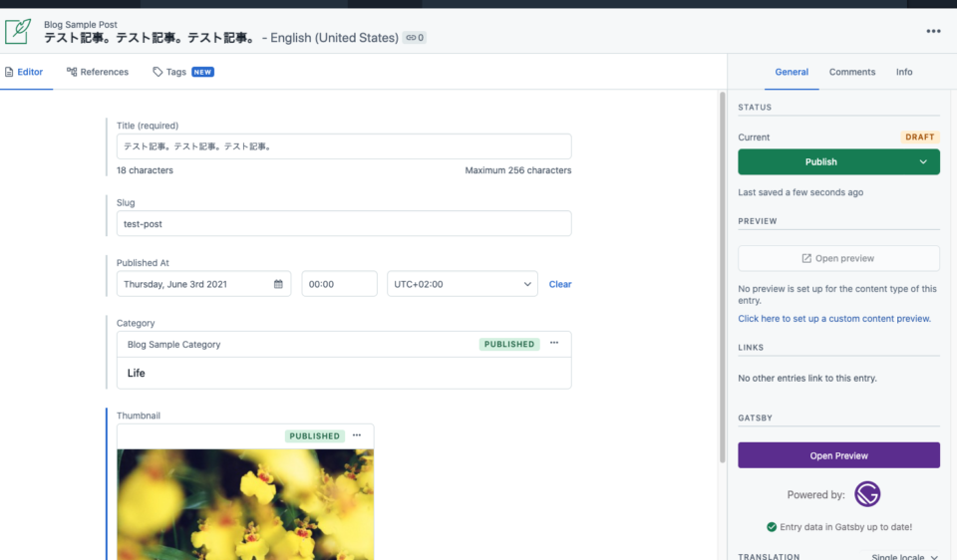Screen dimensions: 957x560
Task: Click into the Slug field containing test-post
Action: pyautogui.click(x=344, y=224)
